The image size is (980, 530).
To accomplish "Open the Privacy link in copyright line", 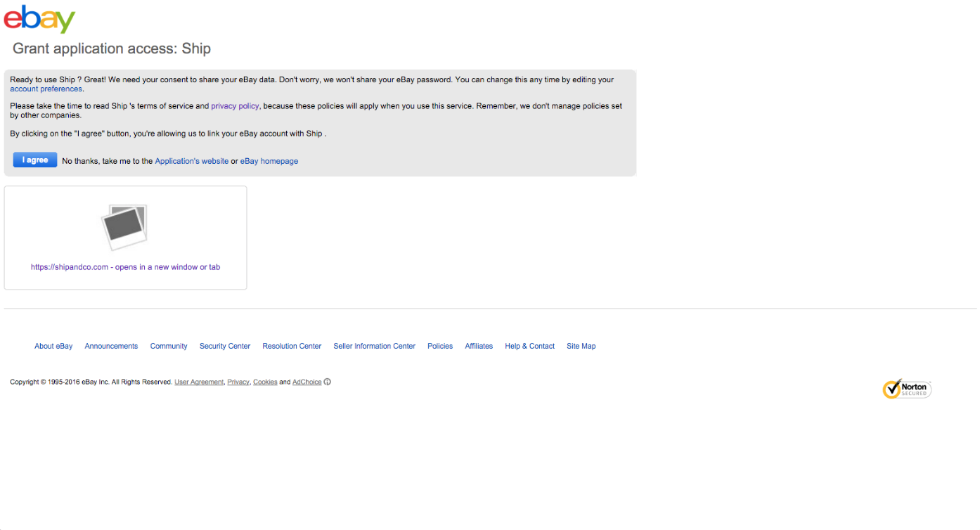I will tap(238, 382).
